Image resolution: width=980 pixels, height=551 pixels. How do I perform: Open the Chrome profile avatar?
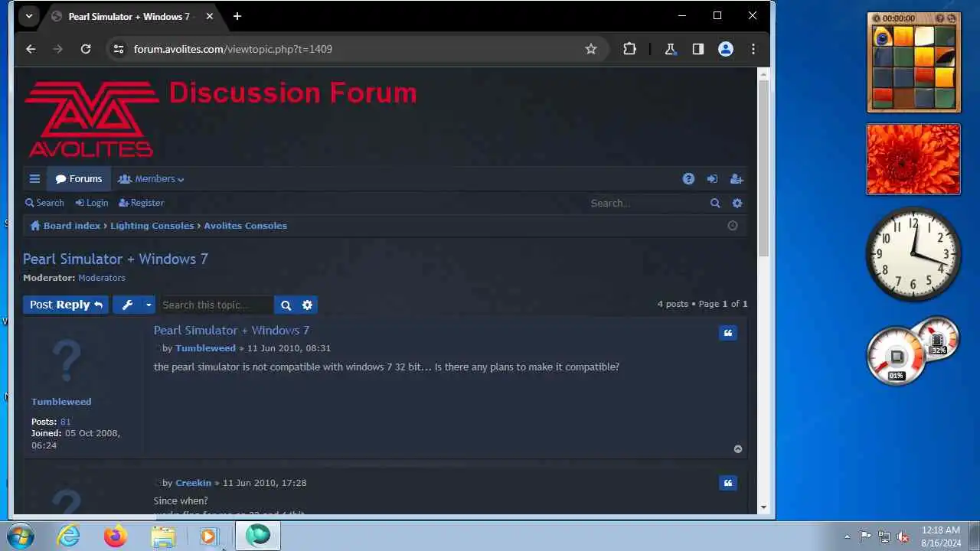point(726,49)
